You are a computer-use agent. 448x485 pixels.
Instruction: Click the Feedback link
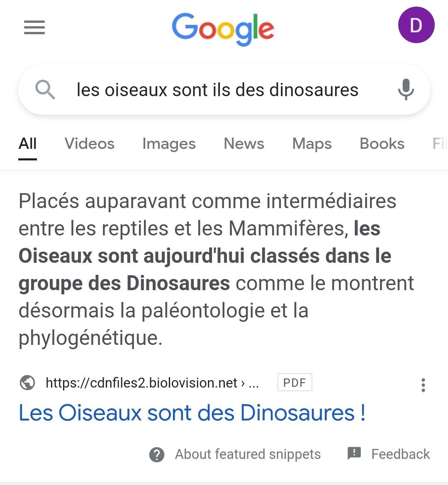tap(400, 454)
